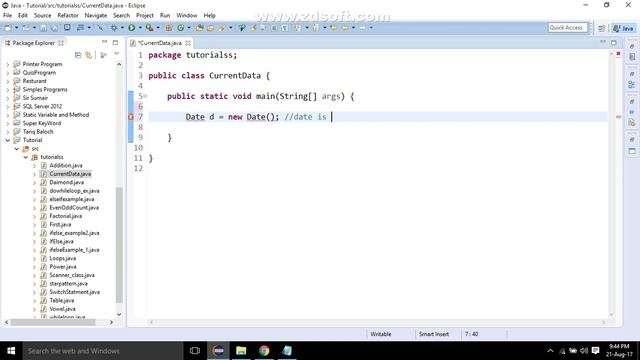The image size is (640, 360).
Task: Open the Project menu
Action: pyautogui.click(x=144, y=16)
